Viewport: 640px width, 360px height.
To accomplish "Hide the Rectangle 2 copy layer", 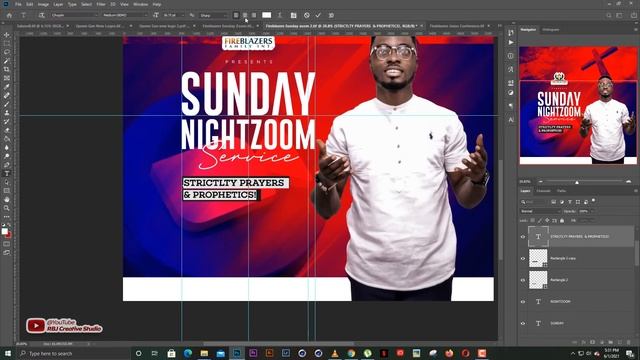I will [523, 258].
